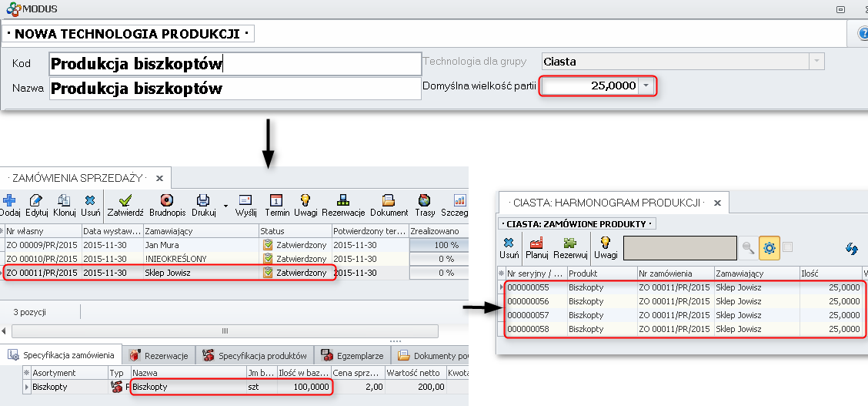The height and width of the screenshot is (406, 868).
Task: Open the Specyfikacja produktów tab
Action: (255, 355)
